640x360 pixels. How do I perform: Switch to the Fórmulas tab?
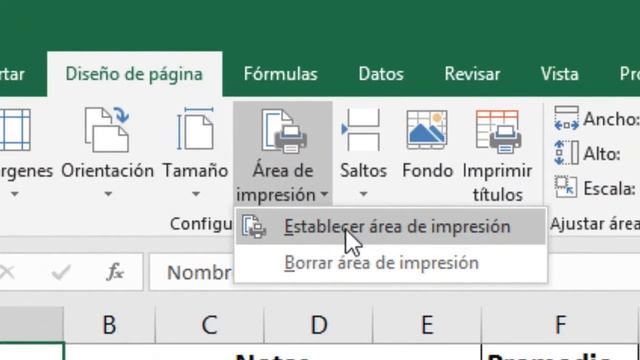click(280, 74)
